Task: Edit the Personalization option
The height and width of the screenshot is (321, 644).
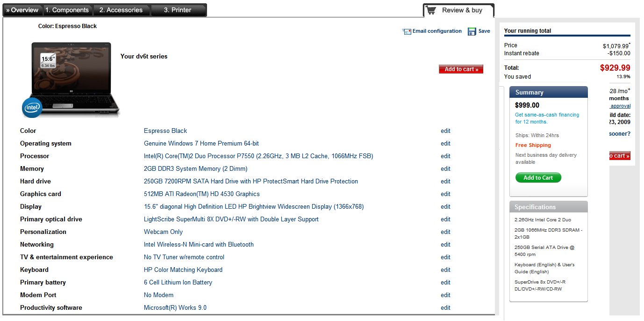Action: pos(445,232)
